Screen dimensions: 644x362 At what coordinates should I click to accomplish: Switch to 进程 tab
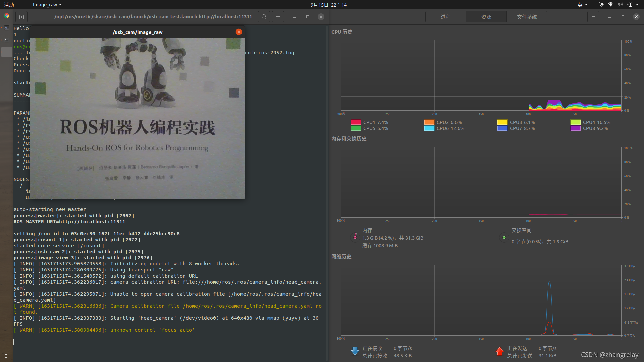coord(445,17)
